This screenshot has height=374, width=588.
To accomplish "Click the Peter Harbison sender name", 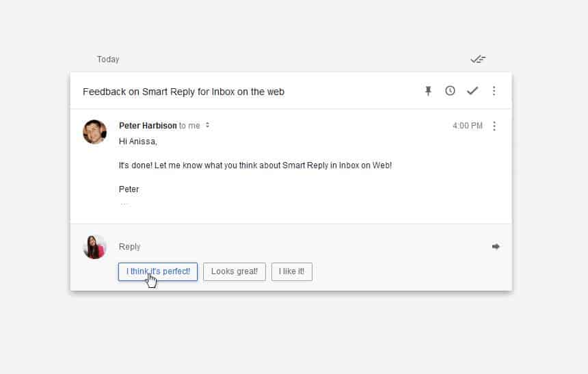I will pos(148,126).
